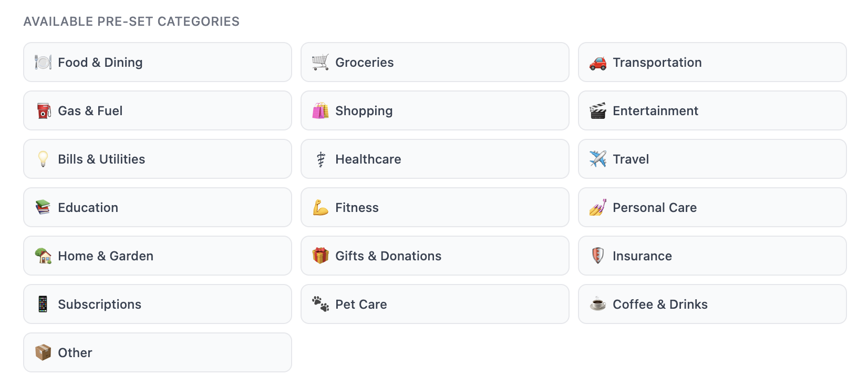Click the shield Insurance icon
The image size is (868, 385).
[597, 256]
